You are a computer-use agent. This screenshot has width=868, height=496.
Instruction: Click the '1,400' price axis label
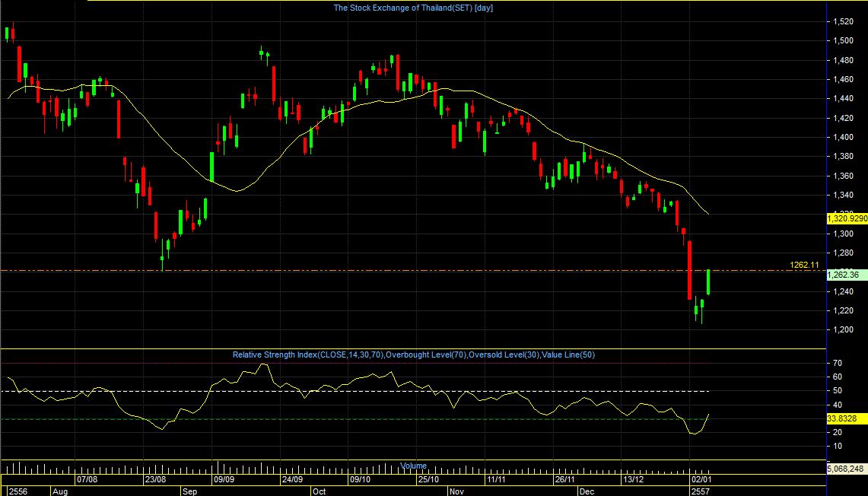click(843, 137)
